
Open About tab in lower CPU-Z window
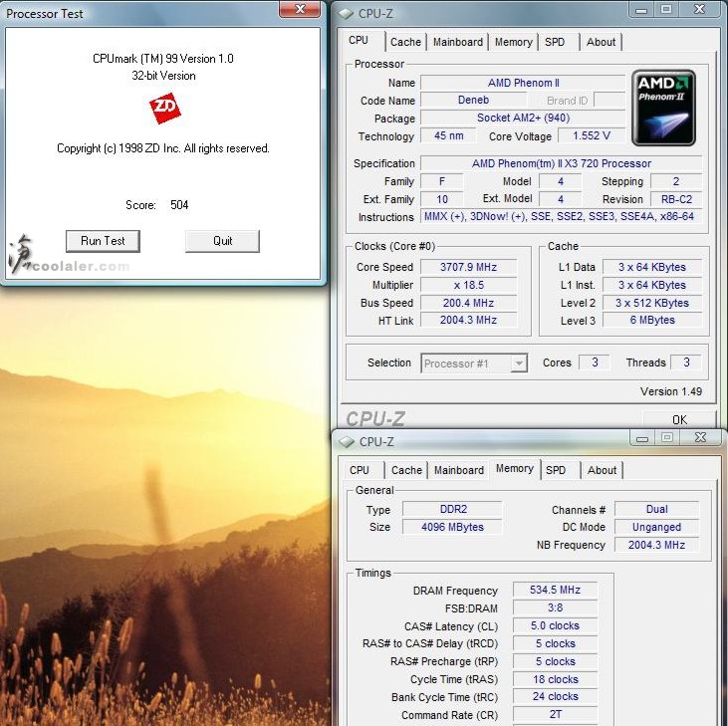(602, 470)
